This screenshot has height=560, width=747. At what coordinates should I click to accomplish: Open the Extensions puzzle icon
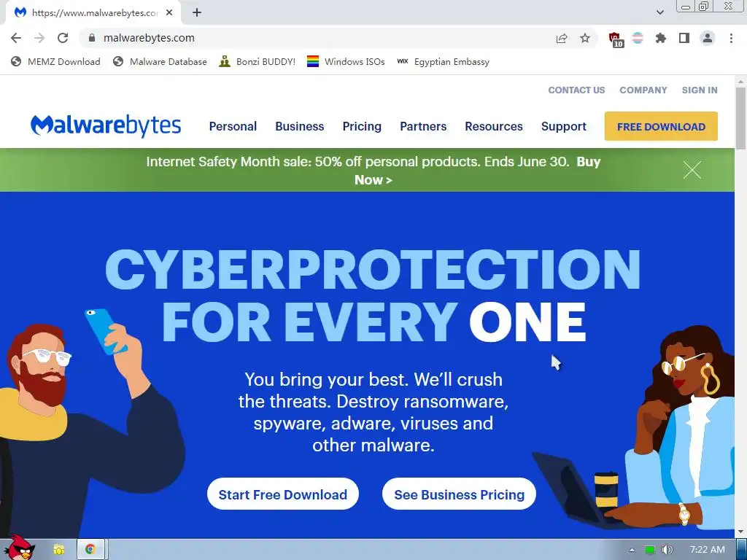coord(660,38)
